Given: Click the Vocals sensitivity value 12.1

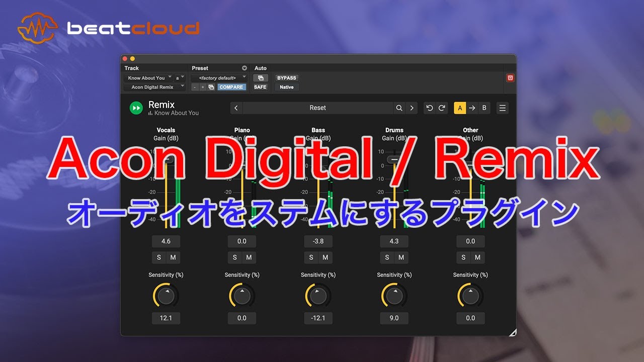Looking at the screenshot, I should pyautogui.click(x=166, y=318).
